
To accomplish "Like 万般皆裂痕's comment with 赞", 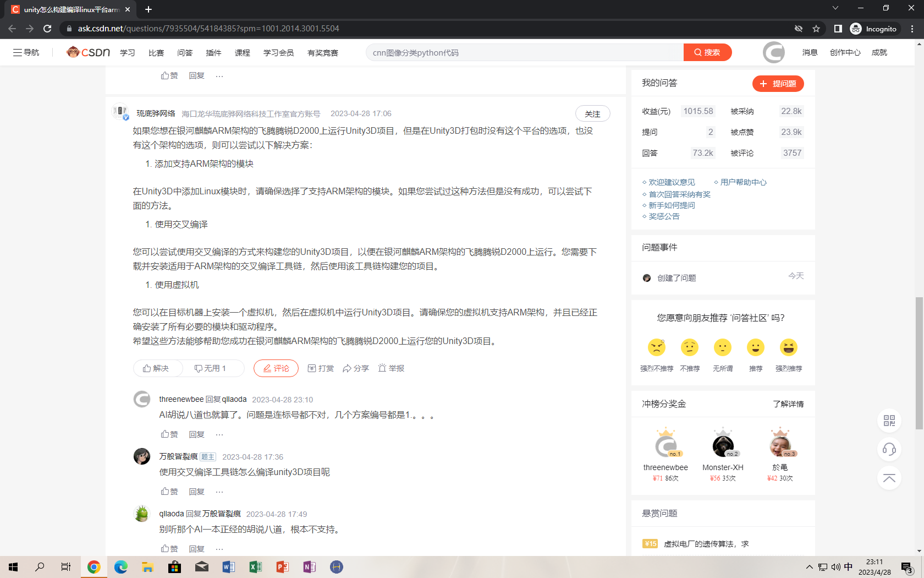I will [169, 492].
